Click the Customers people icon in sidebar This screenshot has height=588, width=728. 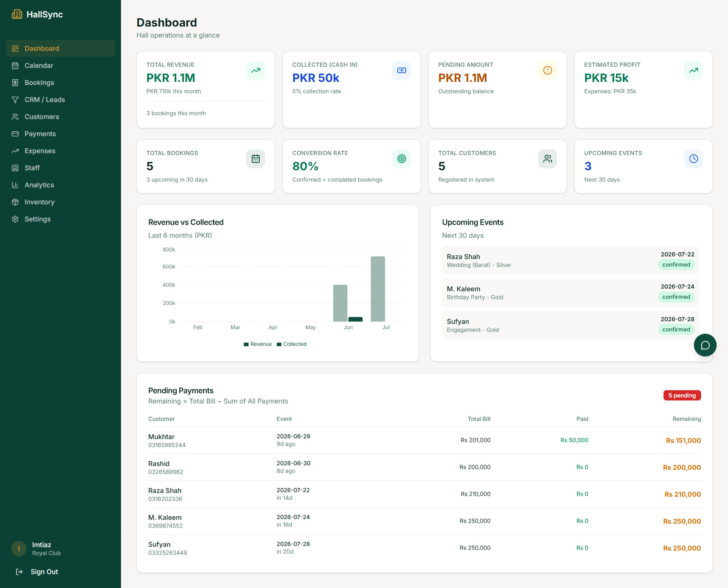[x=15, y=117]
